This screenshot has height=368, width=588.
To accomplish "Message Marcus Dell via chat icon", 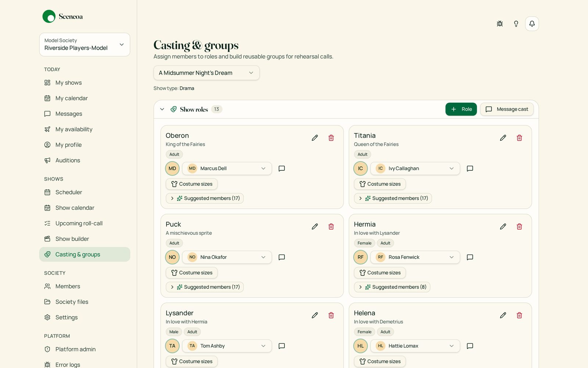I will point(282,169).
